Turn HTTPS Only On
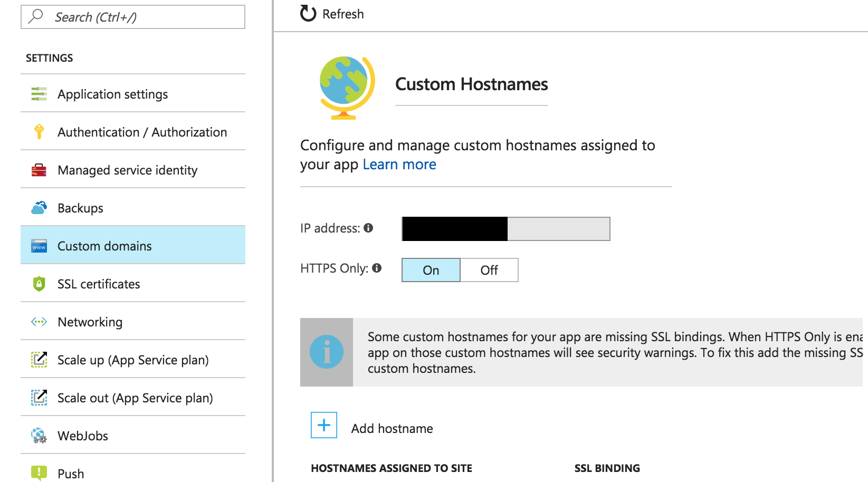868x482 pixels. coord(431,270)
